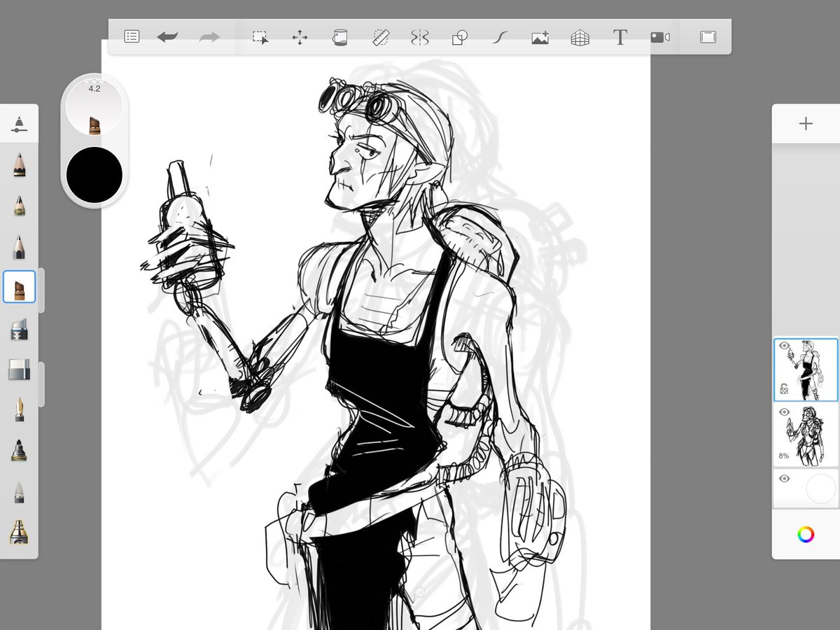Start time-lapse recording camera icon

point(660,37)
